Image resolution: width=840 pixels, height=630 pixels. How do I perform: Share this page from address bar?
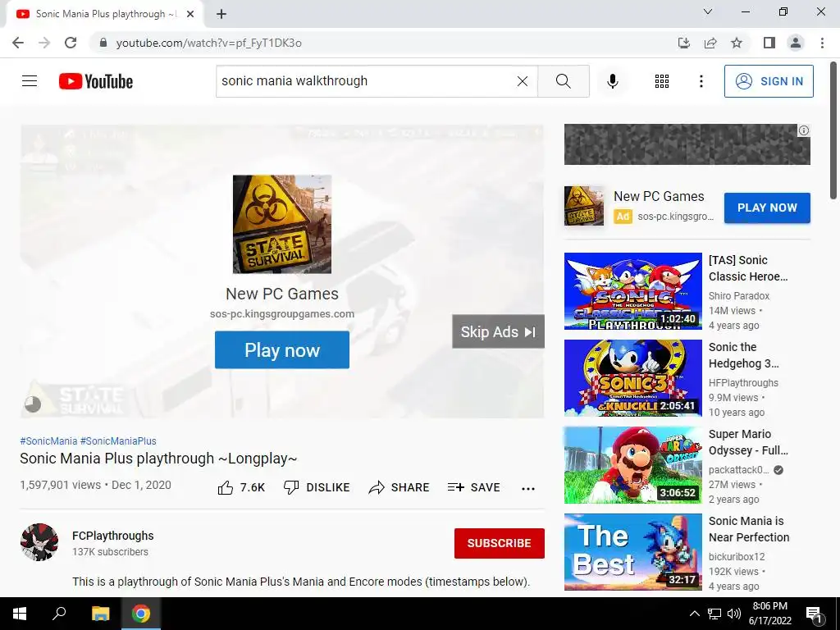[710, 43]
